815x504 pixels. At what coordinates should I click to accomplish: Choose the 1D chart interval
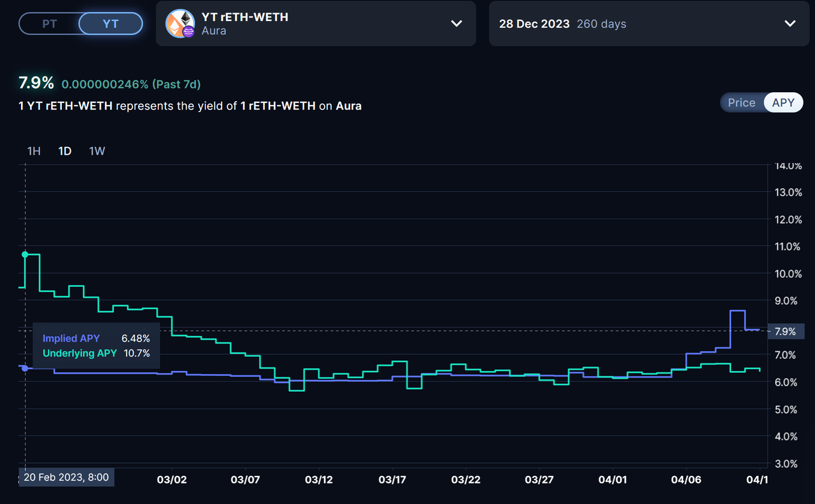(64, 151)
